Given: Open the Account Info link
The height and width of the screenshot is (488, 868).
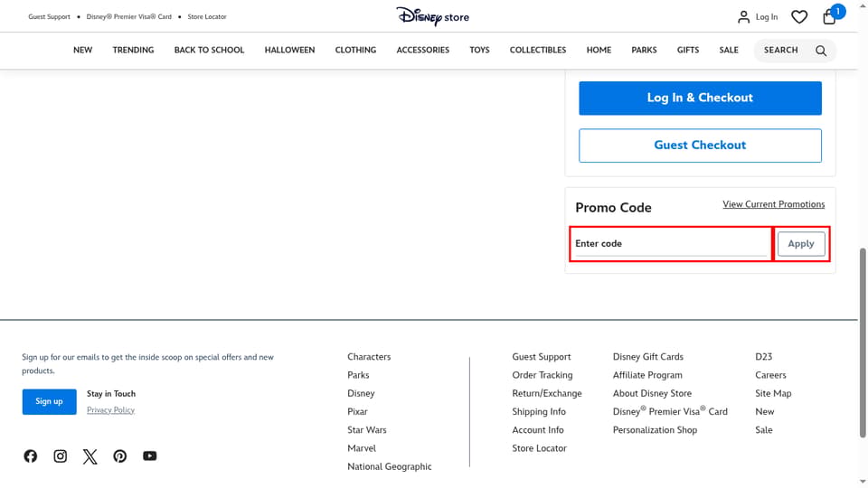Looking at the screenshot, I should (x=538, y=430).
